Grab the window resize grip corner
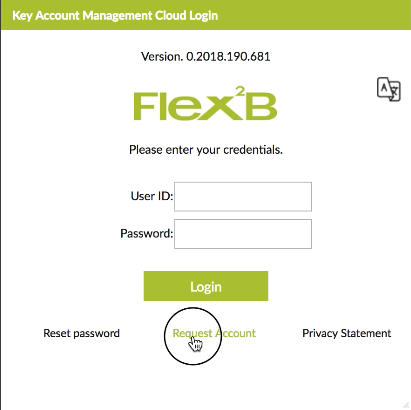The image size is (411, 410). point(406,405)
